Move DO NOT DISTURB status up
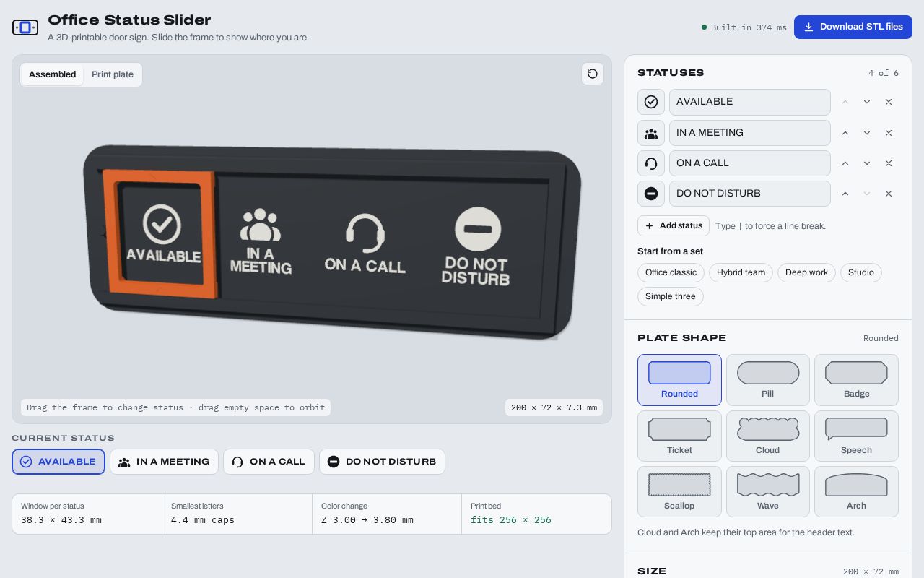Image resolution: width=924 pixels, height=578 pixels. pyautogui.click(x=845, y=194)
